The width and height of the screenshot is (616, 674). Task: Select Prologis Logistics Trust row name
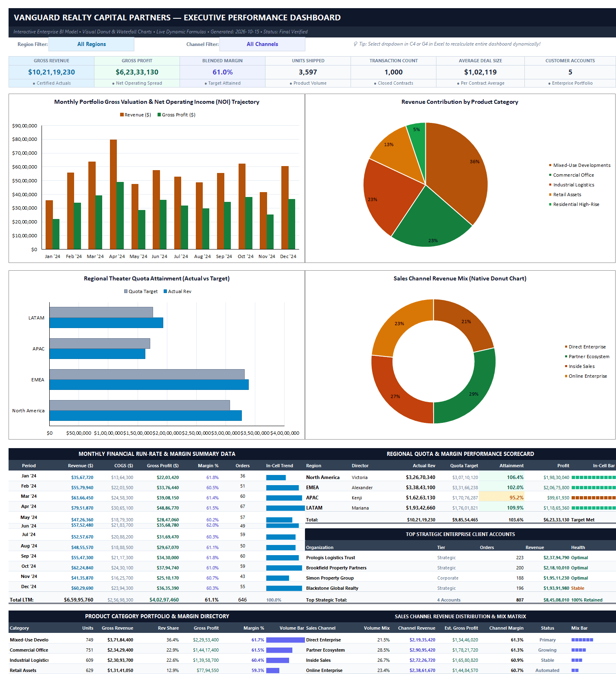coord(331,558)
